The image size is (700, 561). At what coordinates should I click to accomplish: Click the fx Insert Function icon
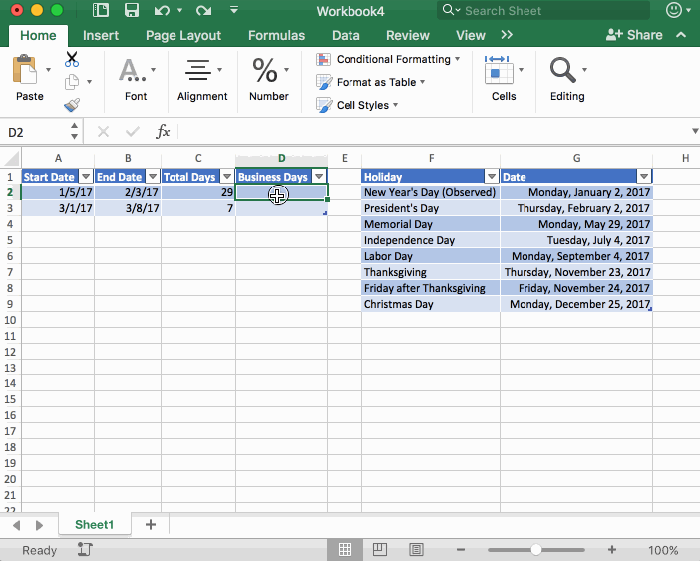[163, 132]
